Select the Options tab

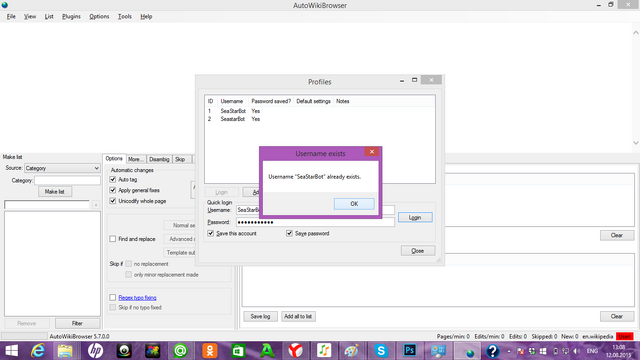(x=114, y=158)
